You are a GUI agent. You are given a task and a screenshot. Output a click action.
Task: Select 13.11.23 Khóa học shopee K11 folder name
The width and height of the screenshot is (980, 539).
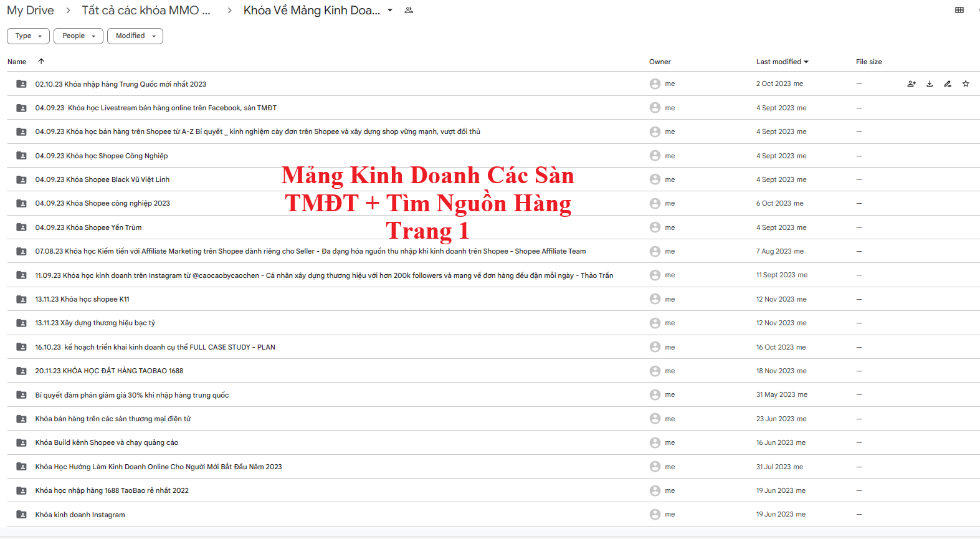82,299
